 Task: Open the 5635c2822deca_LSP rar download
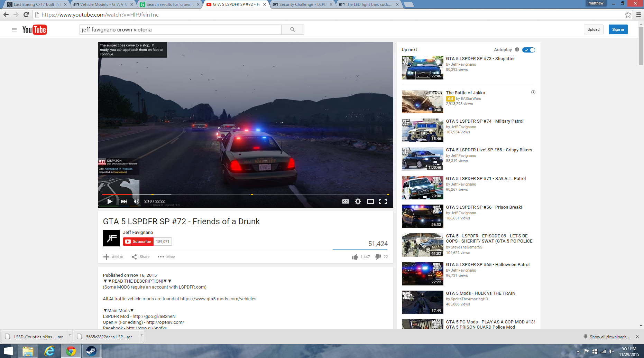106,337
